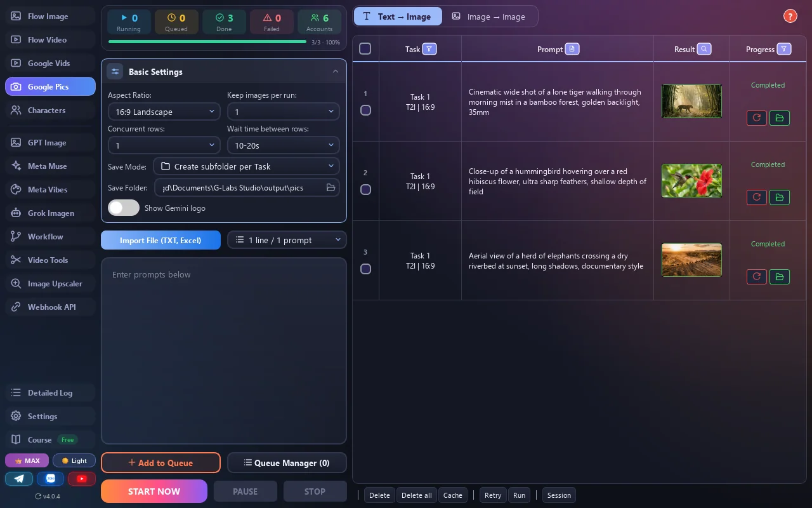812x508 pixels.
Task: Switch to the Light theme
Action: pyautogui.click(x=74, y=460)
